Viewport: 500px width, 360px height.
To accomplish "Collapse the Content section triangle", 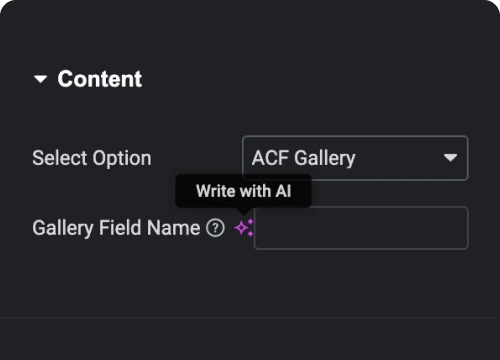I will (41, 79).
